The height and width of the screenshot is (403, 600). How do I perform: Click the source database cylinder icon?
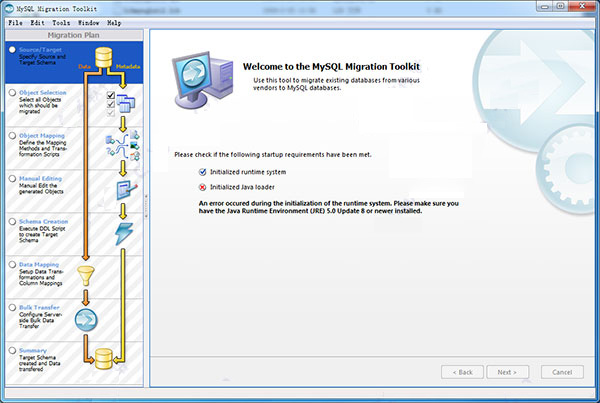click(x=103, y=57)
